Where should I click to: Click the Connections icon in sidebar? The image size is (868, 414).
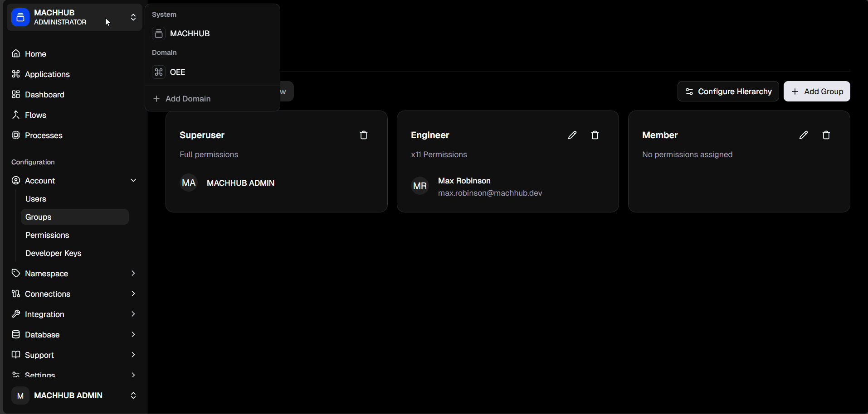coord(16,294)
